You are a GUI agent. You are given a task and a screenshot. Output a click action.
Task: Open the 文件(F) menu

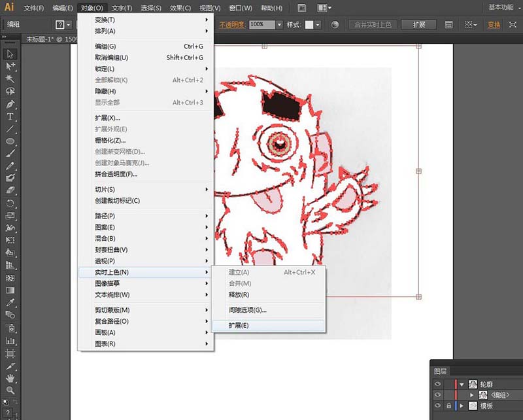coord(34,8)
